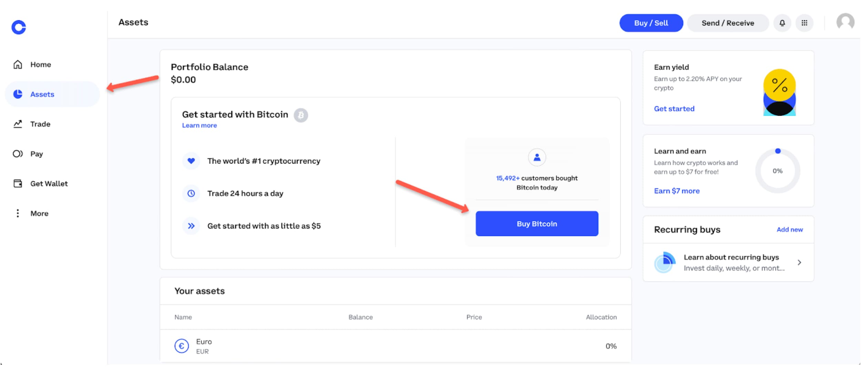Click Get started under Earn yield

(x=674, y=109)
